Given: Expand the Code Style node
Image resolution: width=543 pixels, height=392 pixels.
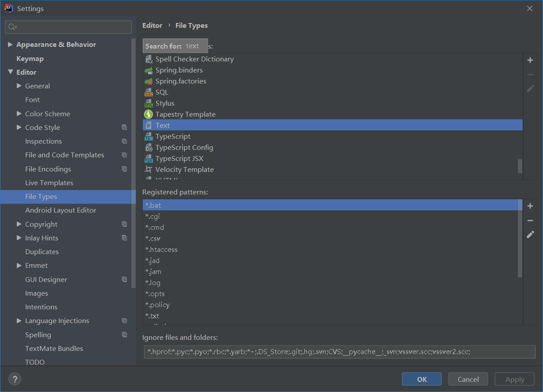Looking at the screenshot, I should (x=18, y=127).
